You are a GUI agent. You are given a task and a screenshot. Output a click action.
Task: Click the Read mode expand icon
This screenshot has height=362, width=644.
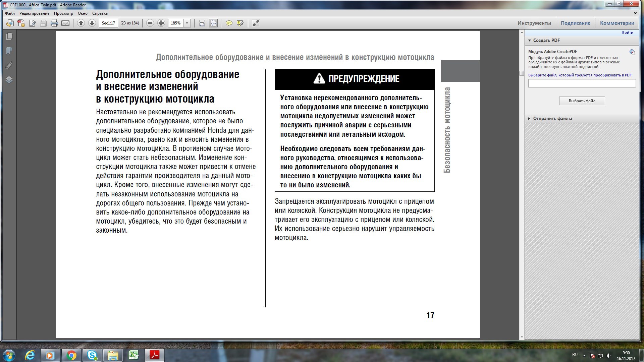(256, 23)
